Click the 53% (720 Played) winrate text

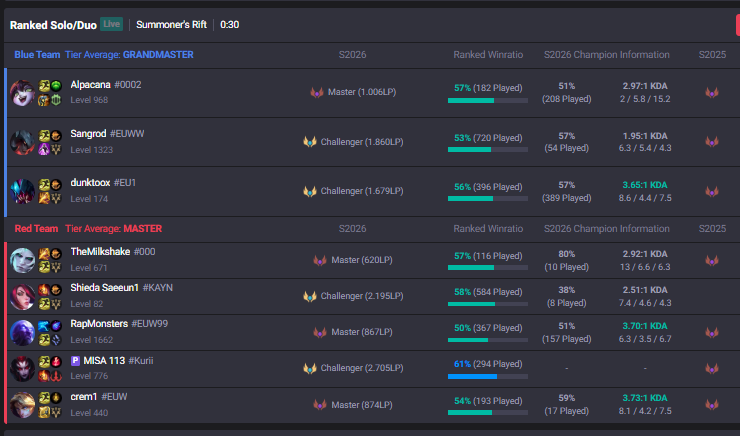pos(488,138)
